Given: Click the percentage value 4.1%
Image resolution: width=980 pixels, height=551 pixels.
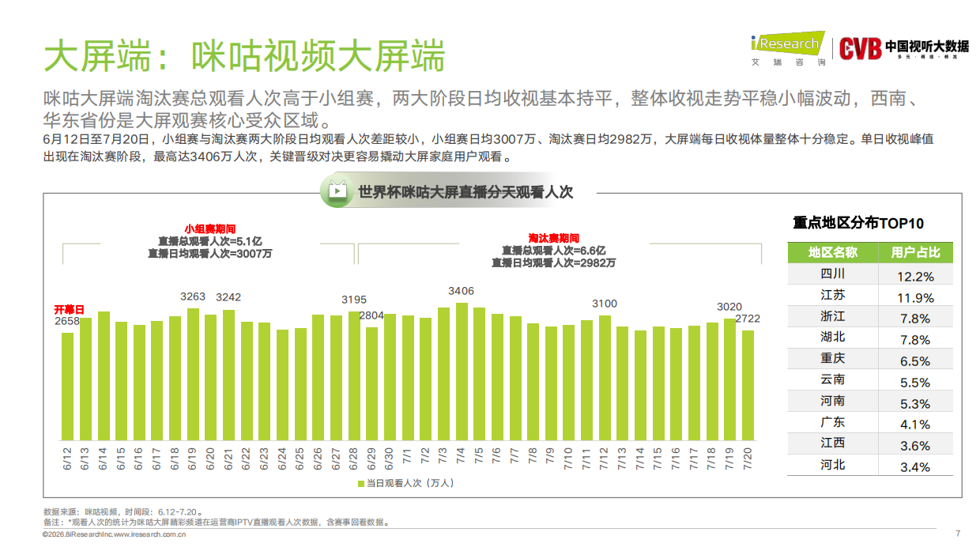Looking at the screenshot, I should 915,425.
